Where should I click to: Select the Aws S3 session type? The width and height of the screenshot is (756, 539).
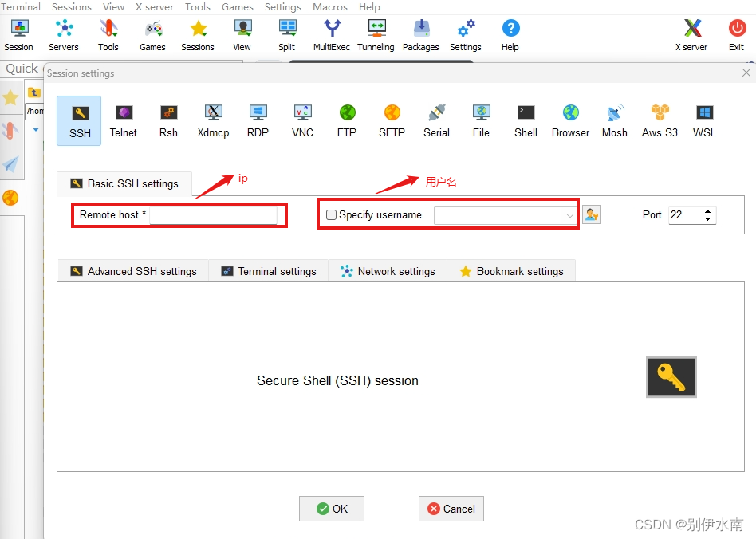660,120
